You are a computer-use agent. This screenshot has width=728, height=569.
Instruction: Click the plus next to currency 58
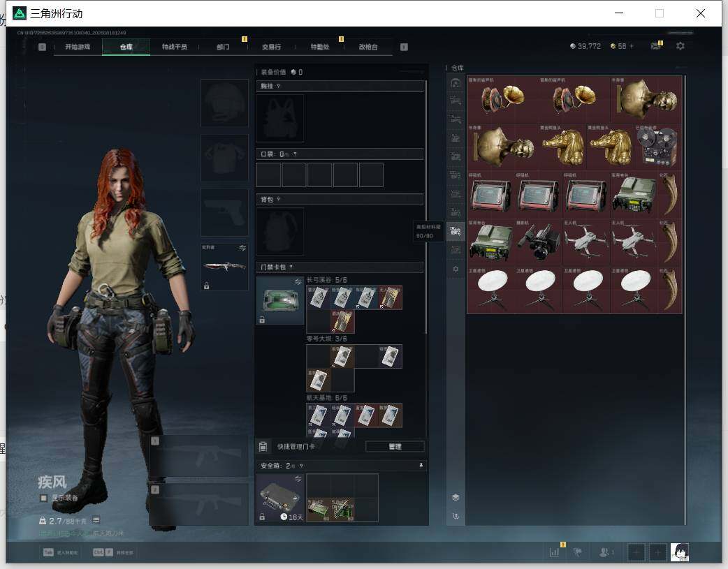click(631, 46)
